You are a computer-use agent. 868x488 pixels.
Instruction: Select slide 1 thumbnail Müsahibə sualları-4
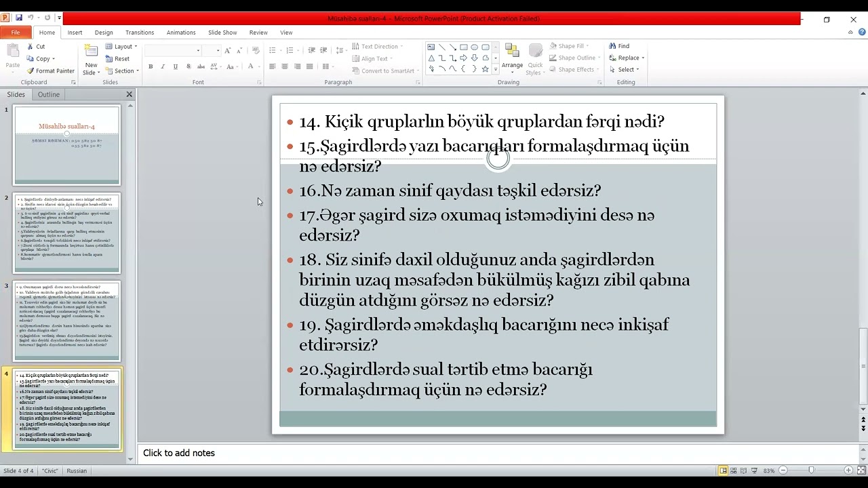[x=67, y=144]
